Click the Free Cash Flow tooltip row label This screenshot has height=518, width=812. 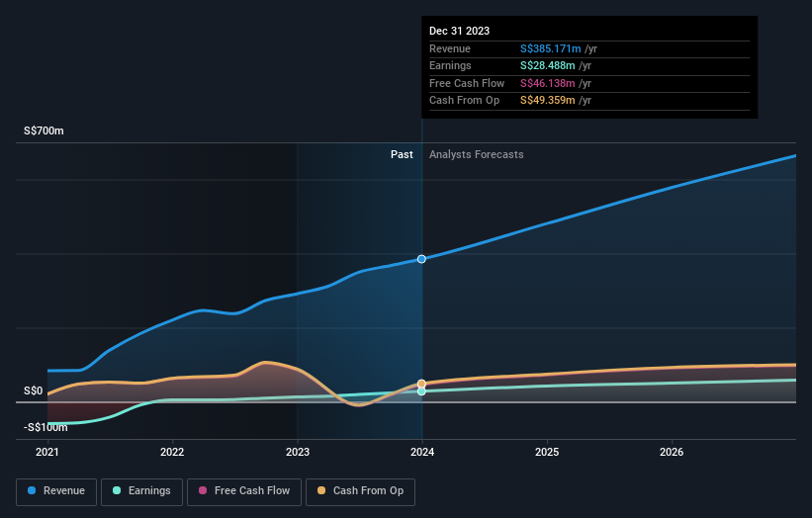(467, 83)
